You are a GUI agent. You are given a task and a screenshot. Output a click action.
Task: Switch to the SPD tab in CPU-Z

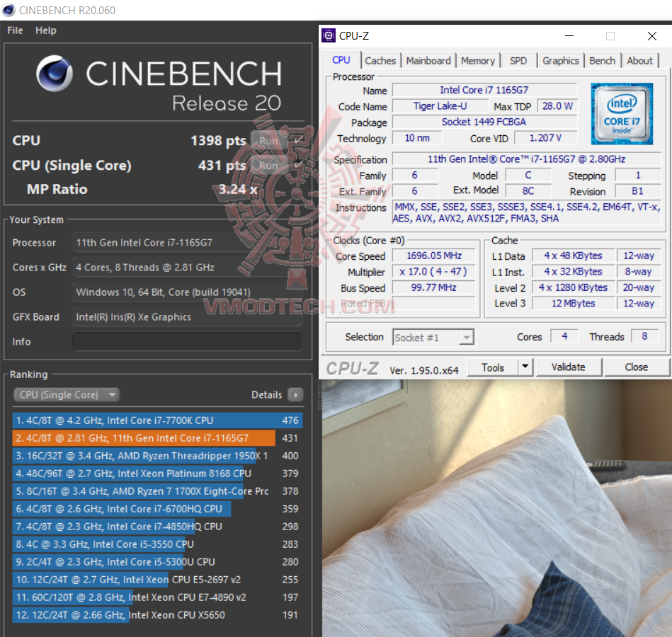[518, 61]
